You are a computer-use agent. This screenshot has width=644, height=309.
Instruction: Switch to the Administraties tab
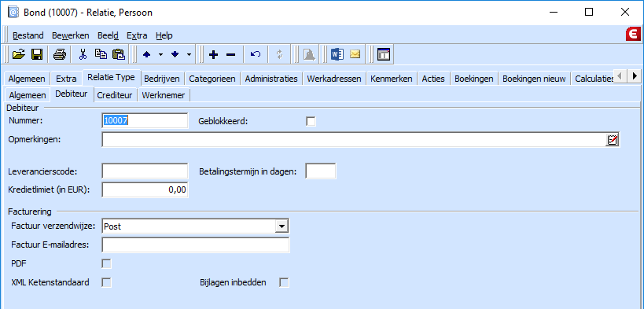coord(271,79)
